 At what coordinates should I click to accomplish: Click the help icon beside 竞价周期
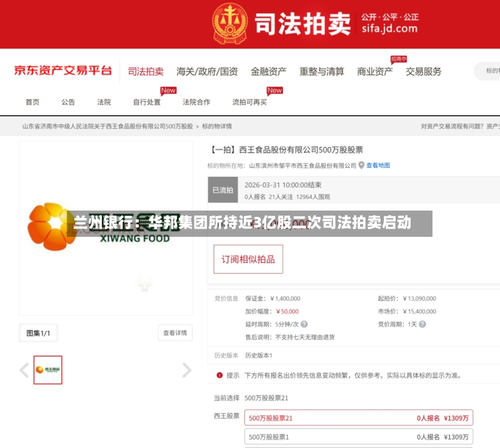pos(422,324)
